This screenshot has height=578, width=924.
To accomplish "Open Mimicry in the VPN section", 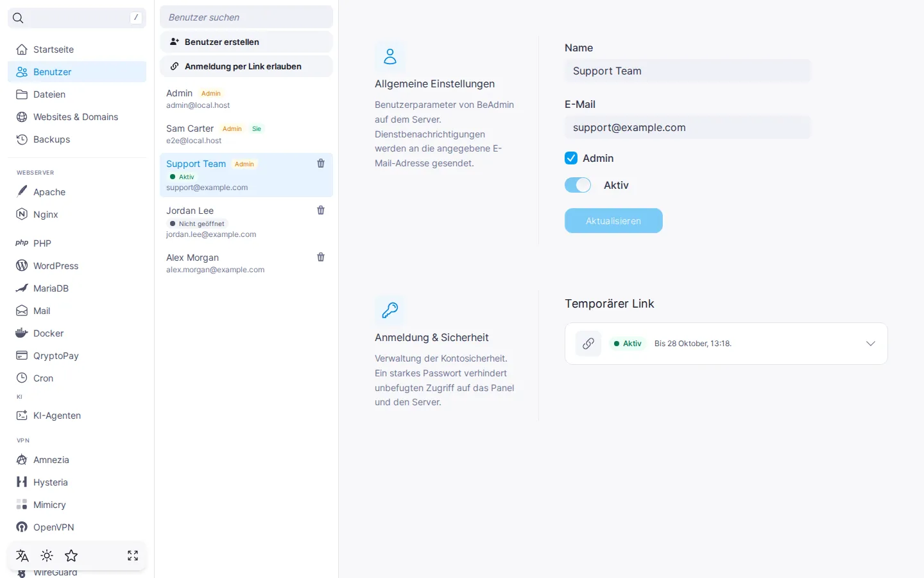I will [x=77, y=505].
